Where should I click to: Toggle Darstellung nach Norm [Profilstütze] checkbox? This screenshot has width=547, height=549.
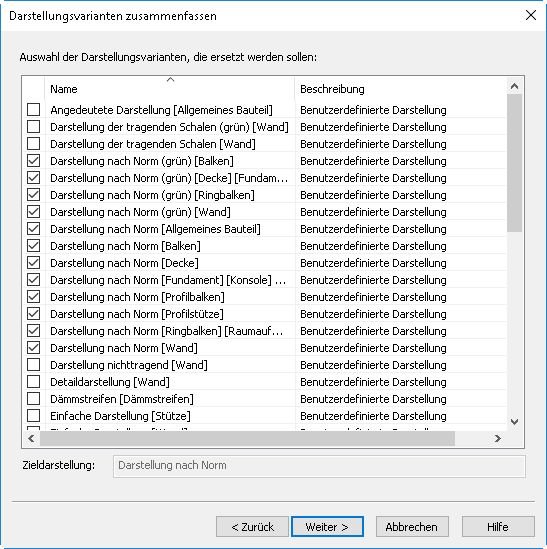(x=34, y=314)
